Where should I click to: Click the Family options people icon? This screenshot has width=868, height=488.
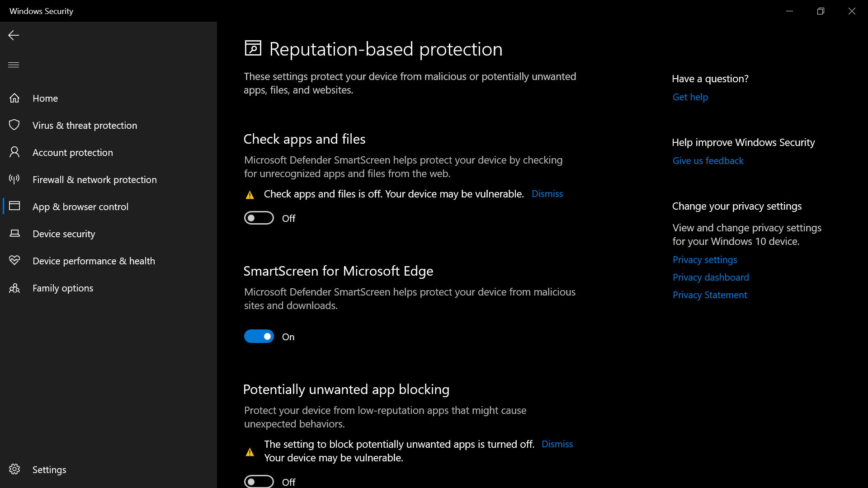(x=14, y=288)
